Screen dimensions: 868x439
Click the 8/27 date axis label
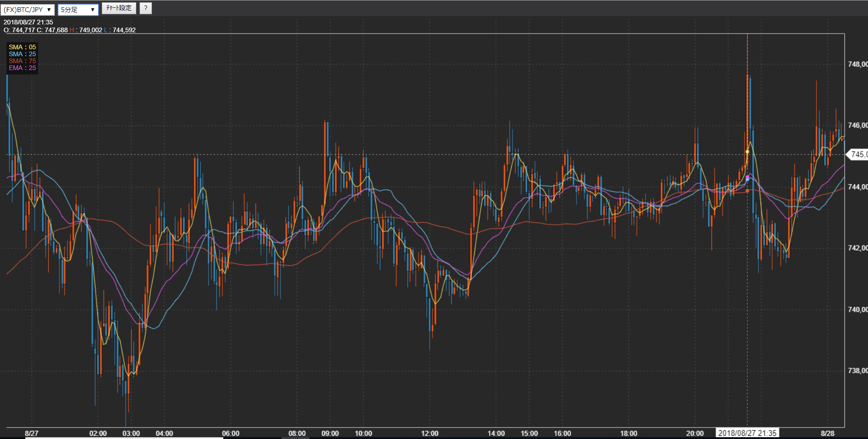tap(32, 433)
